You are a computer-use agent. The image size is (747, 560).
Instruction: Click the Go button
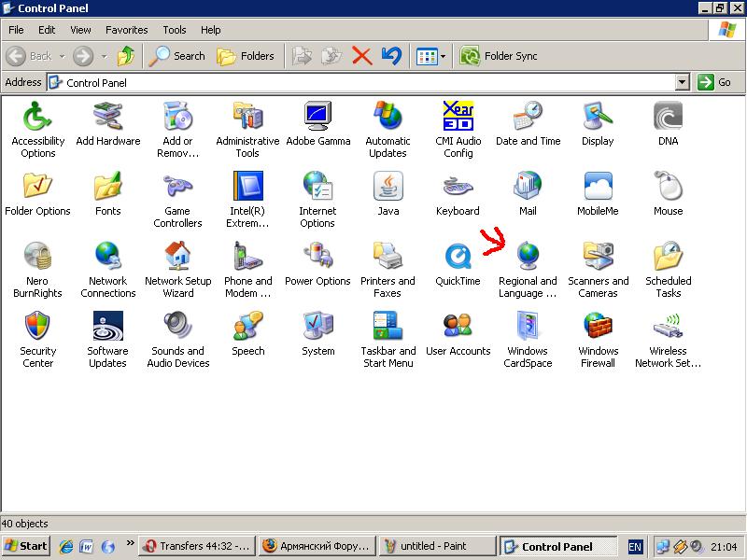coord(715,82)
